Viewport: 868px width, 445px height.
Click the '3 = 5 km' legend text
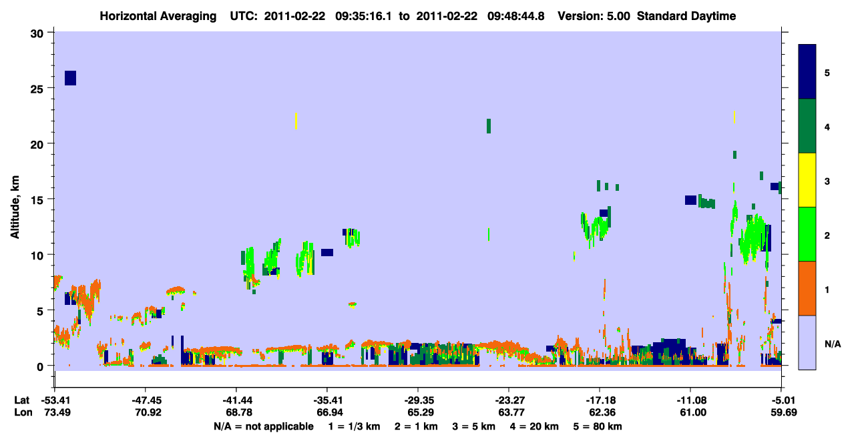pos(473,426)
